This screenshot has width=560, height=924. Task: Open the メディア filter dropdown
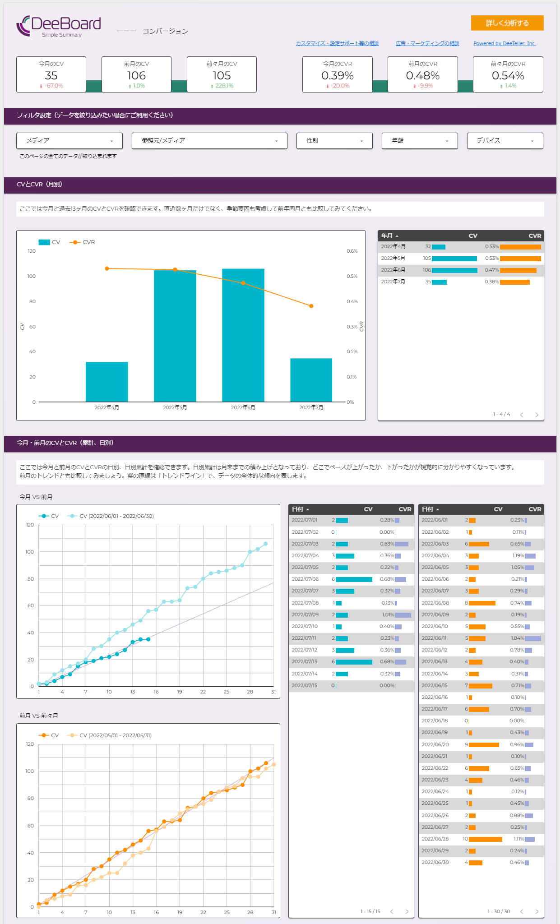coord(69,141)
